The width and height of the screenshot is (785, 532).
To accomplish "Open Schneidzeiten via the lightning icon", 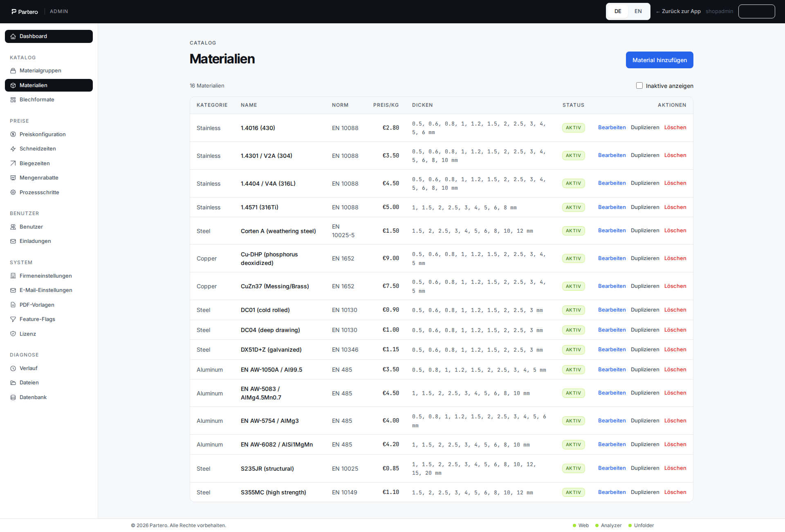I will pos(13,149).
